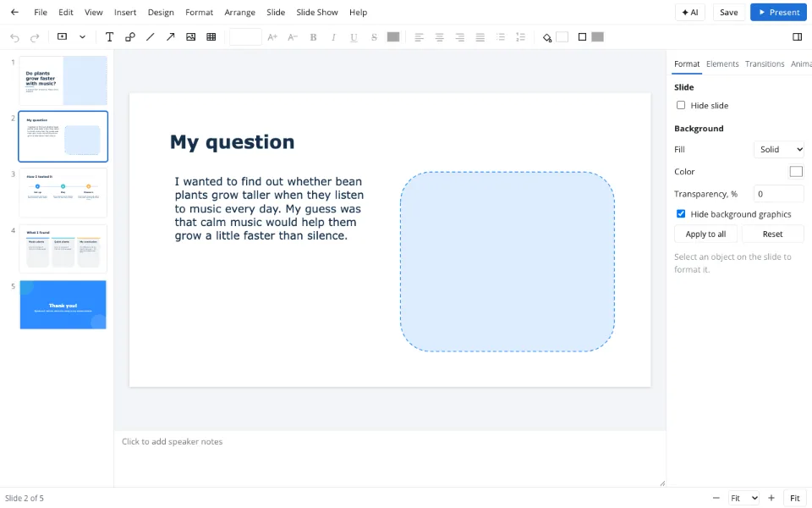Justify text alignment
This screenshot has width=812, height=508.
coord(480,36)
